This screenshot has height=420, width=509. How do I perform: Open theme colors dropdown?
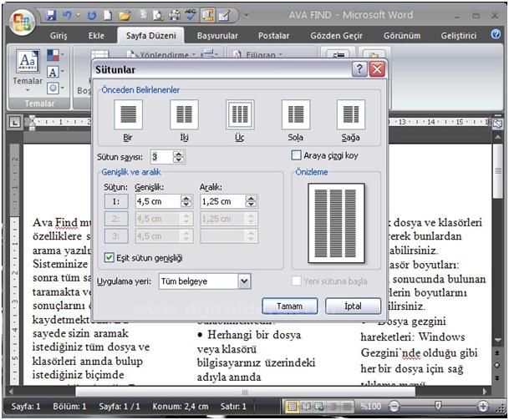click(x=55, y=55)
